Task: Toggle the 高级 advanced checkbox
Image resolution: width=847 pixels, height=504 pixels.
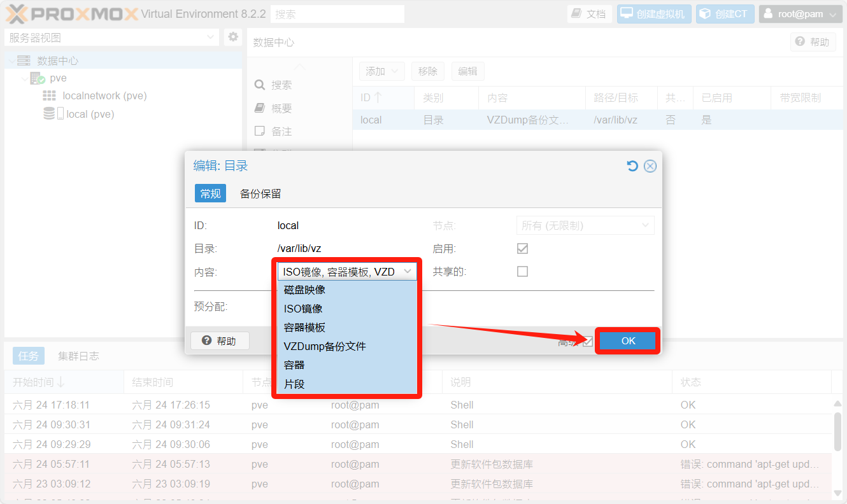Action: (x=587, y=342)
